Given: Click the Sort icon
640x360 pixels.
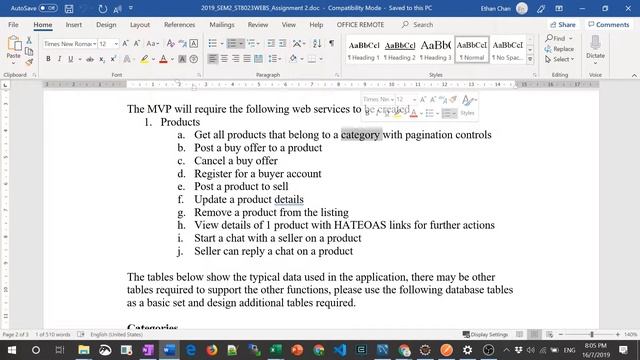Looking at the screenshot, I should click(x=317, y=43).
